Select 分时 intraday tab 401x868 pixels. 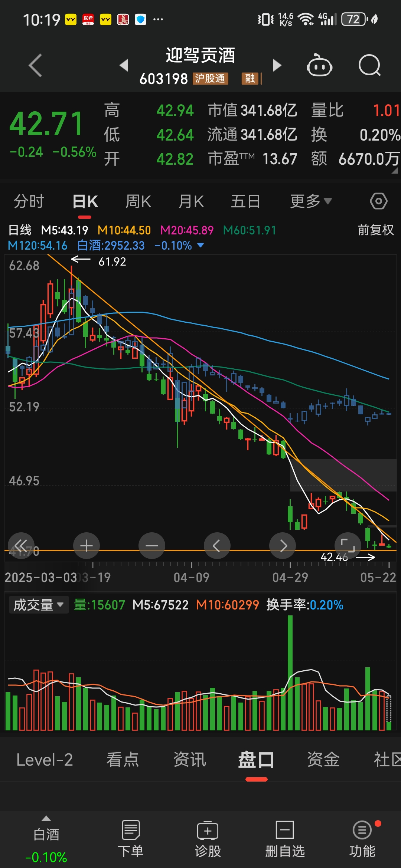(29, 201)
